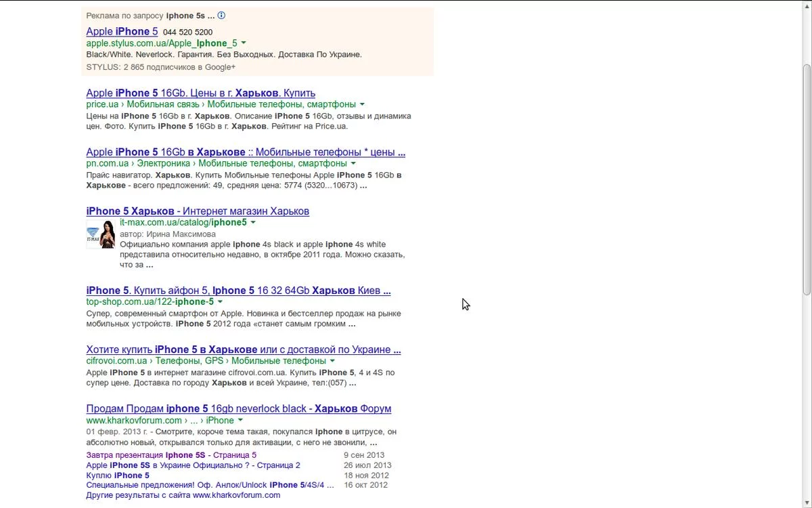Expand dropdown arrow next to top-shop.com.ua URL
This screenshot has height=508, width=812.
coord(220,301)
